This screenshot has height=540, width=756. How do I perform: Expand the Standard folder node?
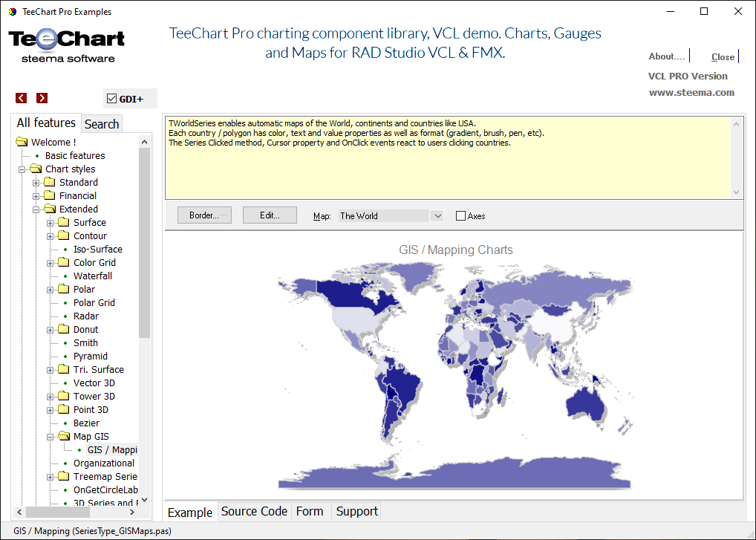coord(36,183)
